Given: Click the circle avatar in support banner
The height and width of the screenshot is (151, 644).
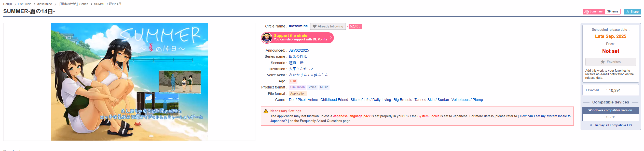Looking at the screenshot, I should [267, 38].
